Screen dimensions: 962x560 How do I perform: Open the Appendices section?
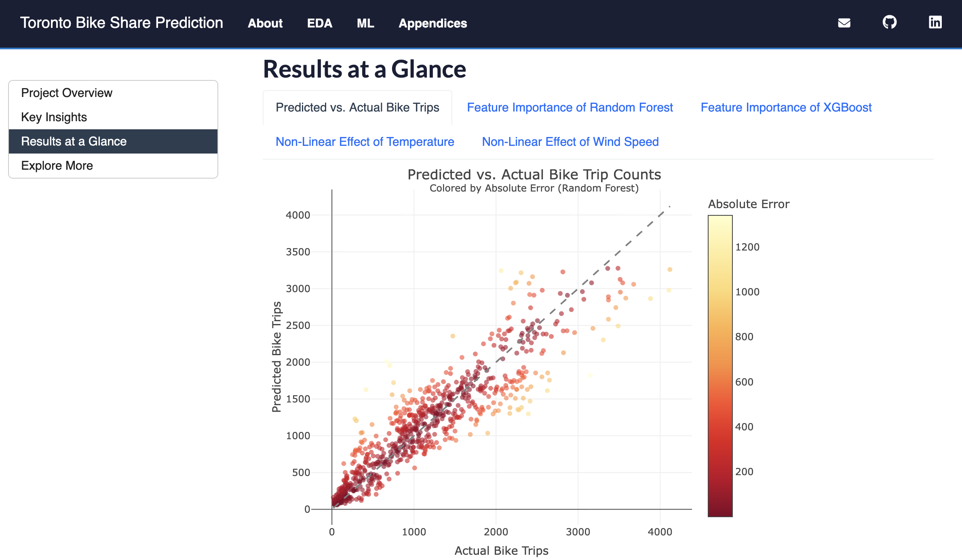click(x=432, y=23)
